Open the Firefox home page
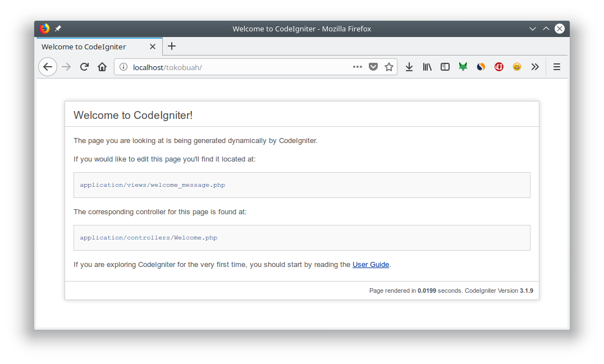The height and width of the screenshot is (364, 604). tap(102, 67)
